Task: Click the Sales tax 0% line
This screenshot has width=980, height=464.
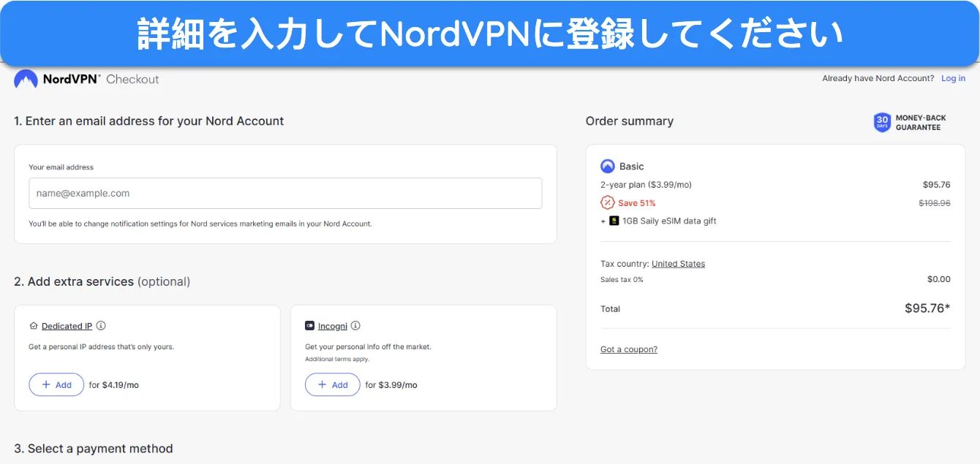Action: pyautogui.click(x=622, y=280)
